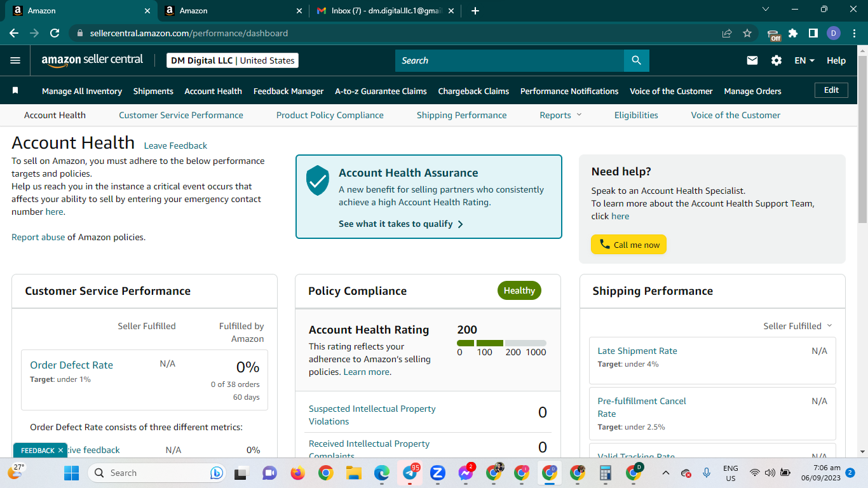This screenshot has height=488, width=868.
Task: Close the FEEDBACK floating tab
Action: (x=60, y=451)
